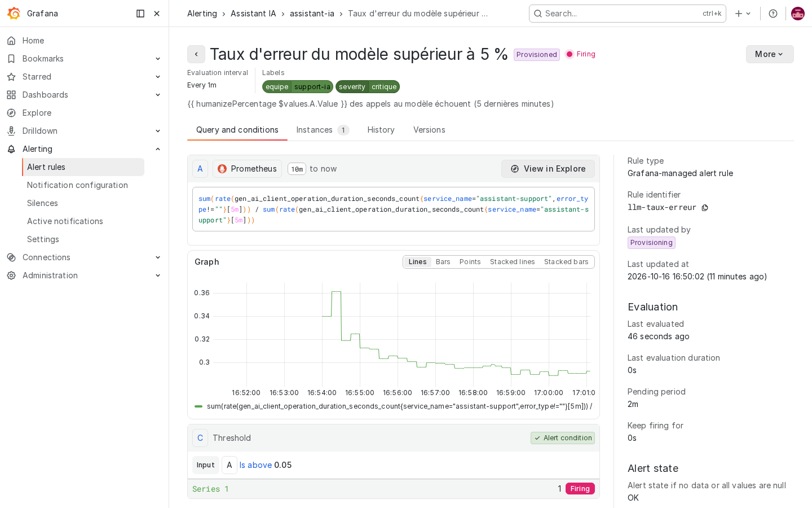
Task: Open the Assistant IA breadcrumb link
Action: pyautogui.click(x=253, y=14)
